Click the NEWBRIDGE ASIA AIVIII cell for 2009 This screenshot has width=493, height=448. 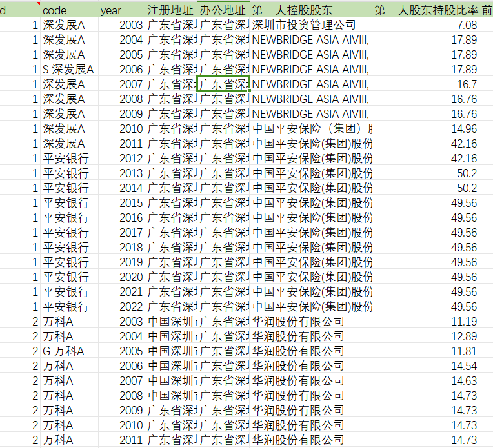pyautogui.click(x=310, y=113)
